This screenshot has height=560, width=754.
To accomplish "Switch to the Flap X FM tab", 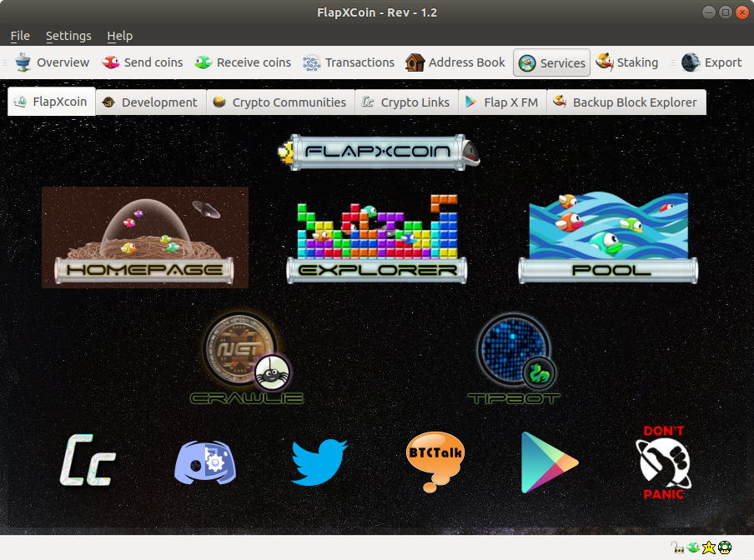I will point(502,102).
